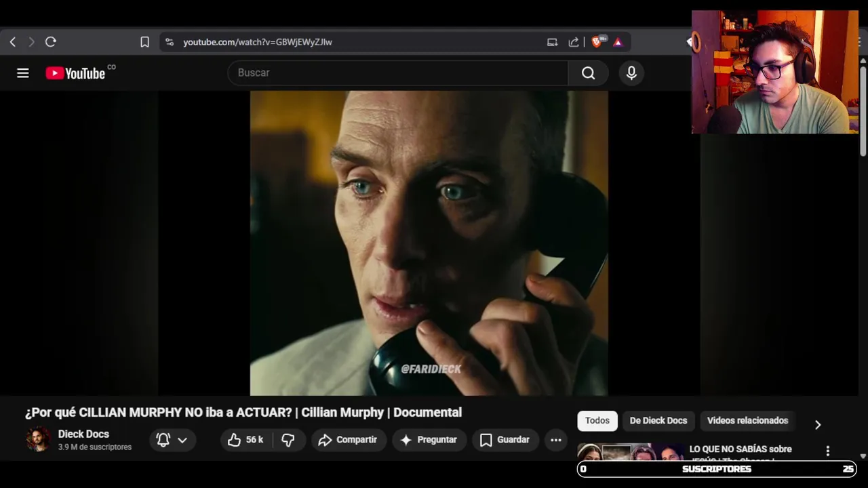Reload the page with the refresh icon
The height and width of the screenshot is (488, 868).
pyautogui.click(x=50, y=42)
